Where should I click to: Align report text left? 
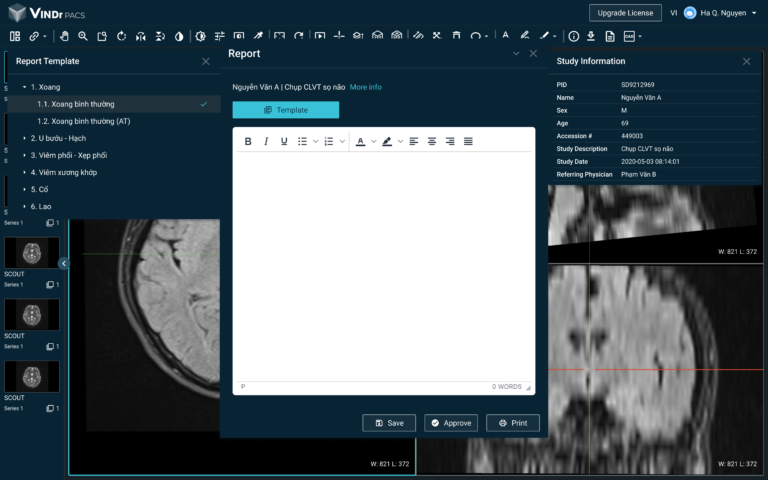414,142
